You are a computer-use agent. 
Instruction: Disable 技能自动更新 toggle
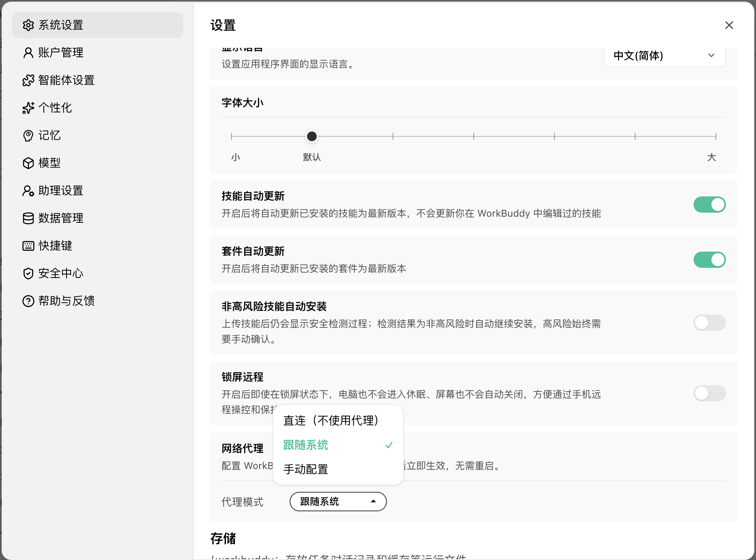(x=709, y=205)
